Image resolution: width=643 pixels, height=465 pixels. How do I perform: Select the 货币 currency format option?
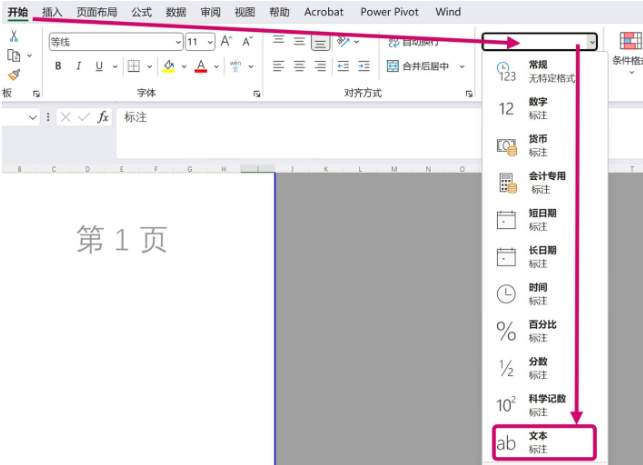(x=545, y=146)
